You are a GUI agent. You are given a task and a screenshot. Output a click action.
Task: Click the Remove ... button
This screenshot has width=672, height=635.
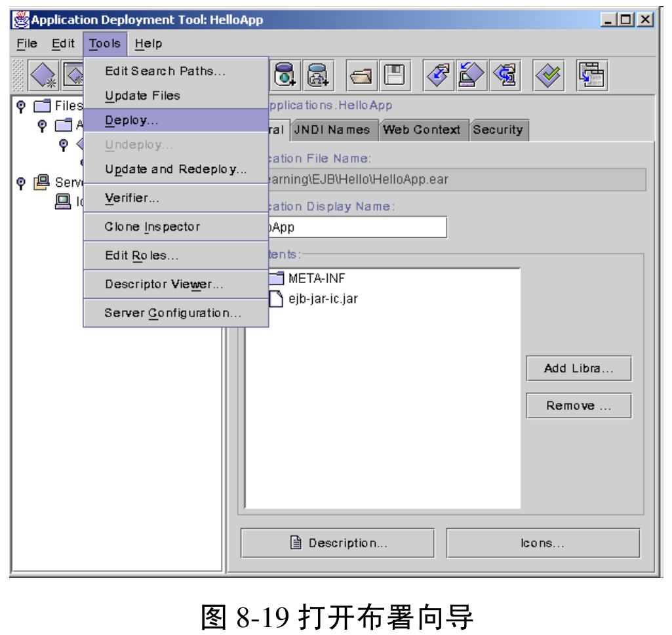tap(578, 406)
